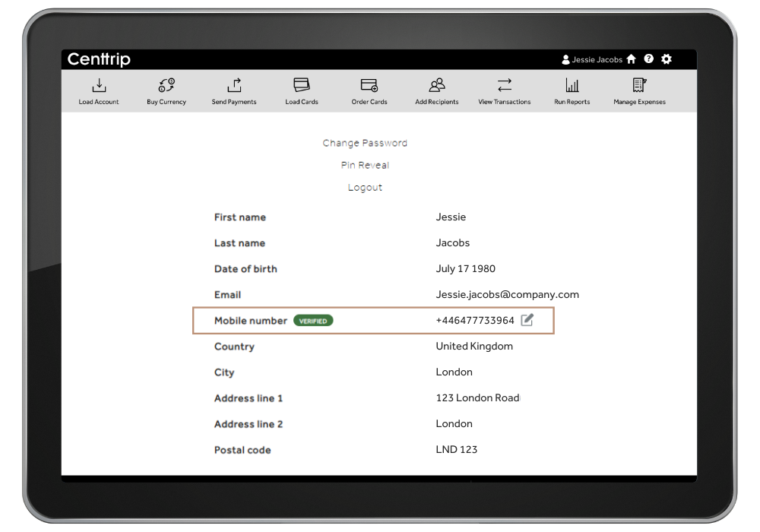Edit the mobile number with the pencil icon
The height and width of the screenshot is (532, 760).
coord(527,320)
